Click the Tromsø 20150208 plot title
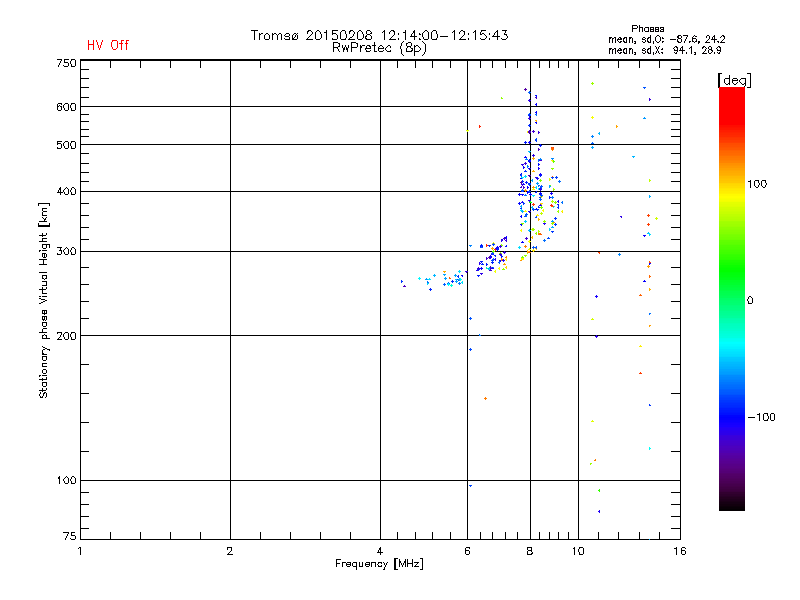Screen dimensions: 800x600 point(379,35)
